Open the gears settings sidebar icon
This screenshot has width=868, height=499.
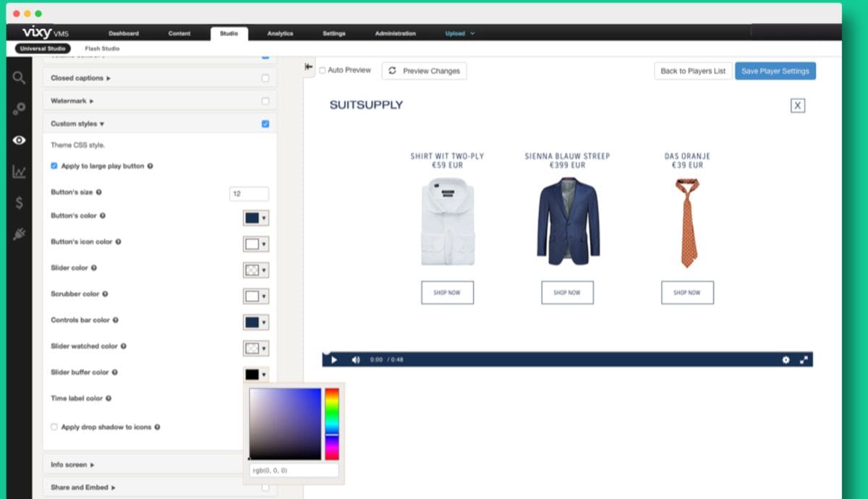[x=20, y=108]
